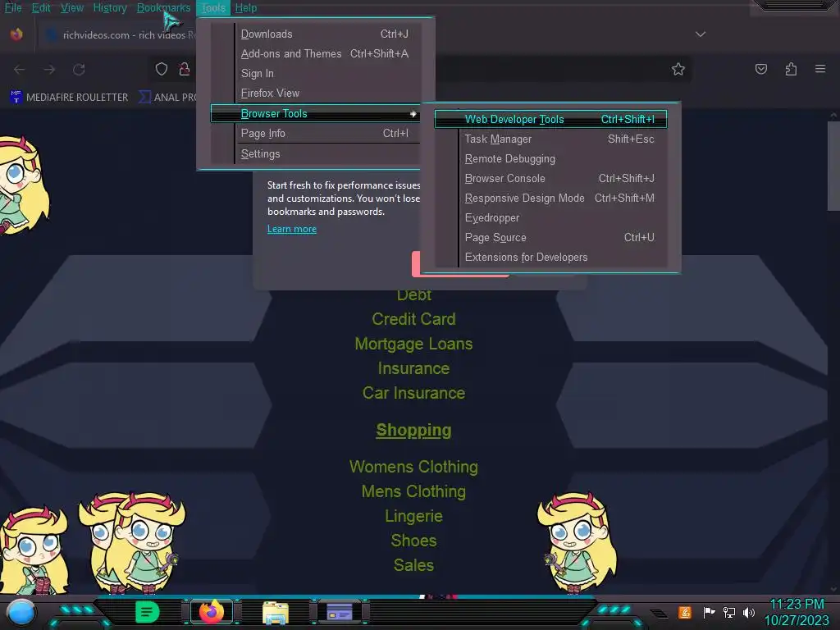Open the application hamburger menu
This screenshot has height=630, width=840.
pyautogui.click(x=820, y=69)
